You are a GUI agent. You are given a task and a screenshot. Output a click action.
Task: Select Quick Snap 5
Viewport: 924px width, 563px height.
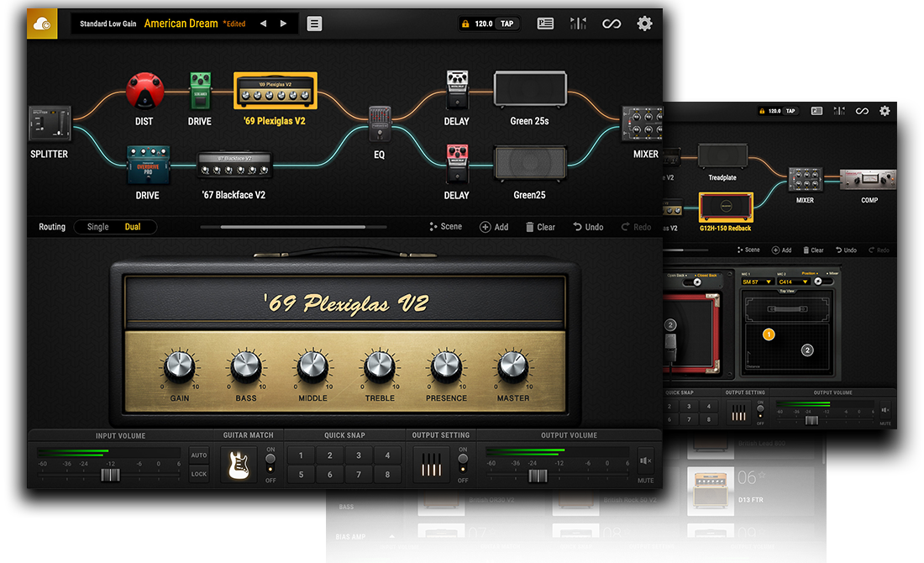(x=301, y=474)
